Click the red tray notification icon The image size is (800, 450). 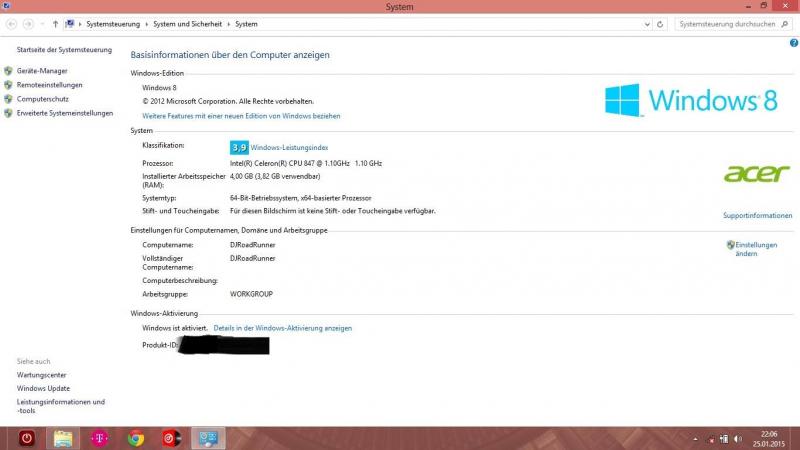711,439
